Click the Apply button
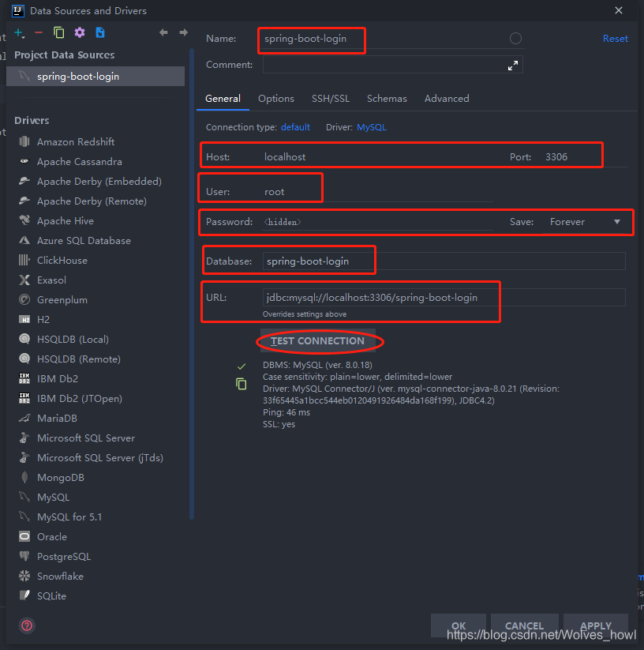The height and width of the screenshot is (650, 644). pyautogui.click(x=596, y=626)
